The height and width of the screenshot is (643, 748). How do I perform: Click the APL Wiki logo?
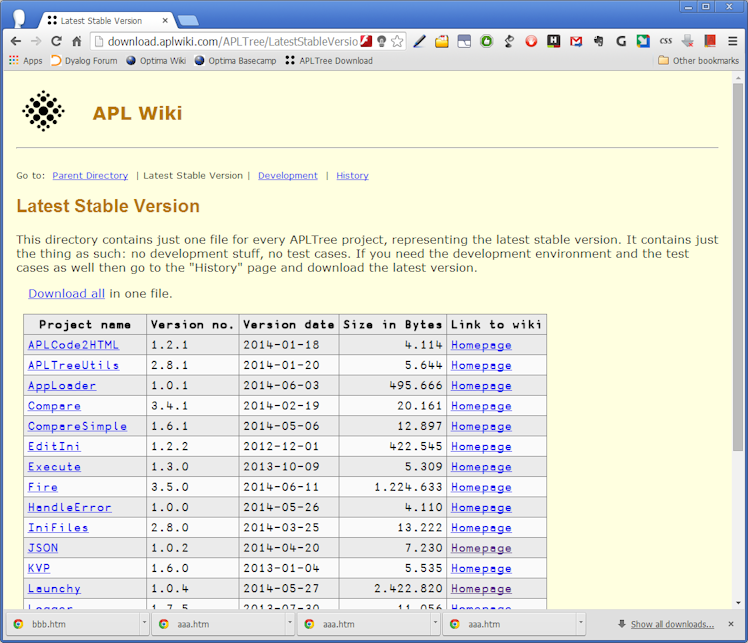click(x=43, y=111)
